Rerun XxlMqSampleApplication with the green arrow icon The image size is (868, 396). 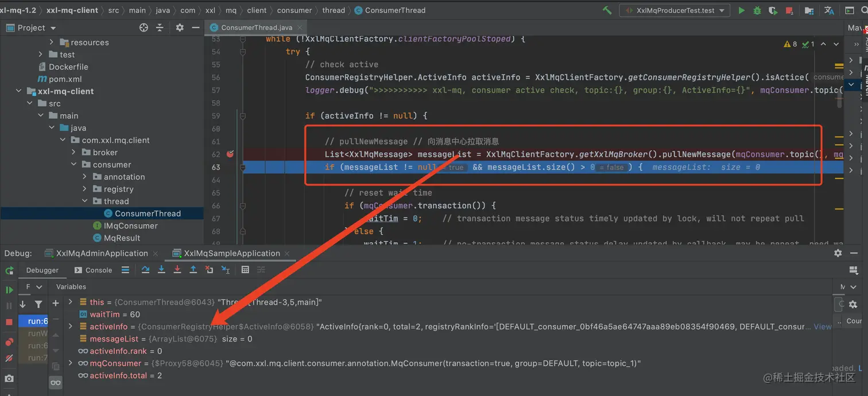[x=9, y=270]
